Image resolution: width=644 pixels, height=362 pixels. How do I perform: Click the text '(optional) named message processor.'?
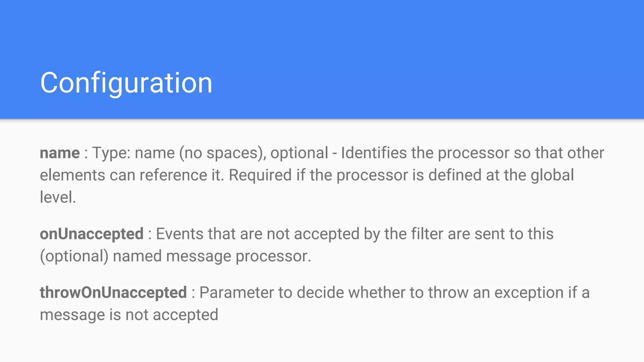pos(175,256)
